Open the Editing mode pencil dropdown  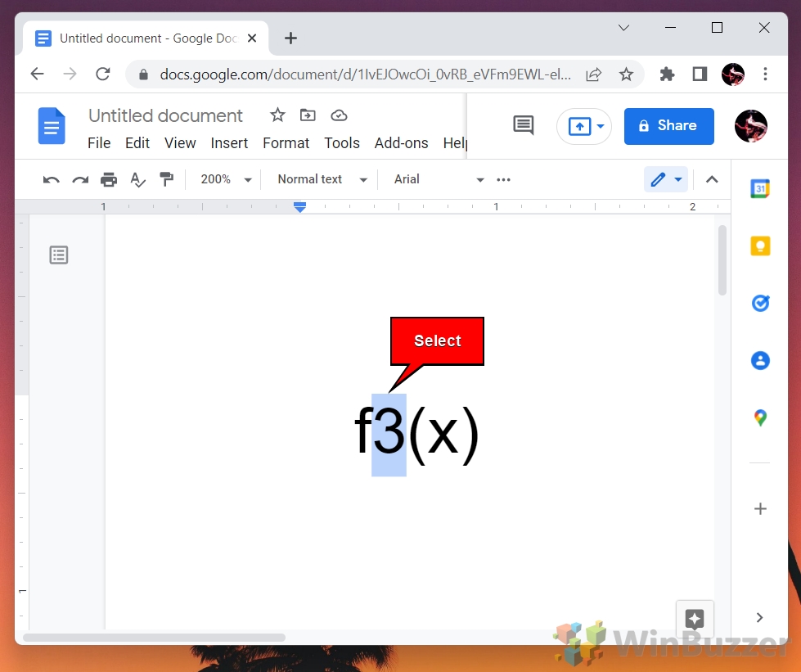666,179
